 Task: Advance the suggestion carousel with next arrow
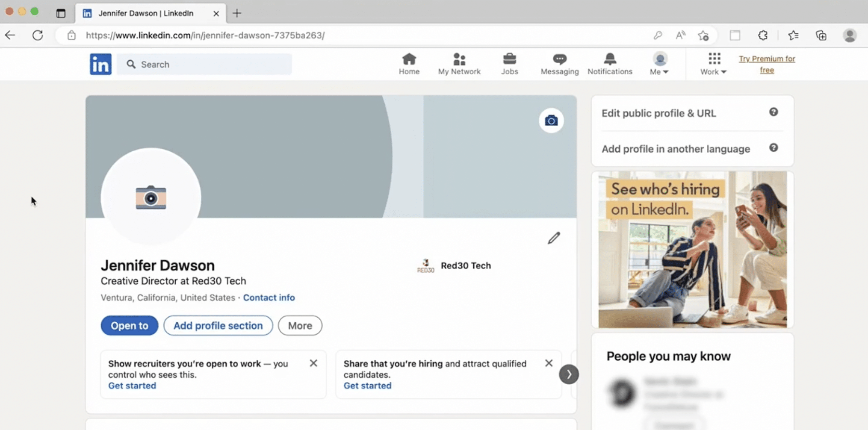(x=569, y=374)
